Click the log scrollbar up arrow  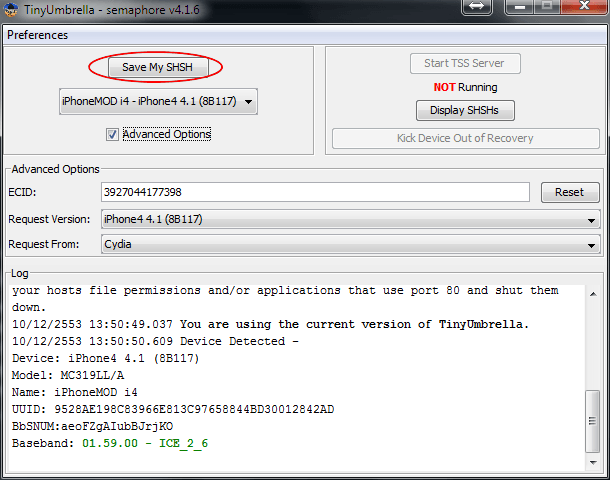[x=592, y=293]
